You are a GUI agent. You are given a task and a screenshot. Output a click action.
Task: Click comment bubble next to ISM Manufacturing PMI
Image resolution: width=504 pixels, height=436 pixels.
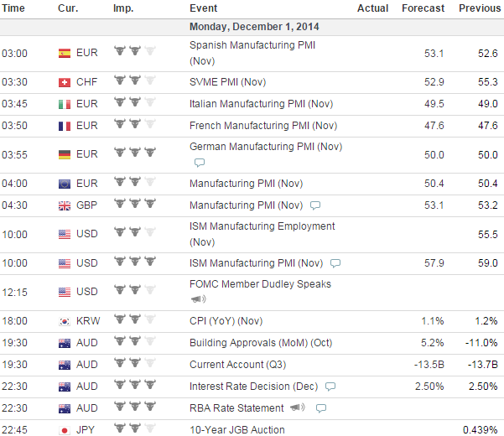tap(335, 262)
